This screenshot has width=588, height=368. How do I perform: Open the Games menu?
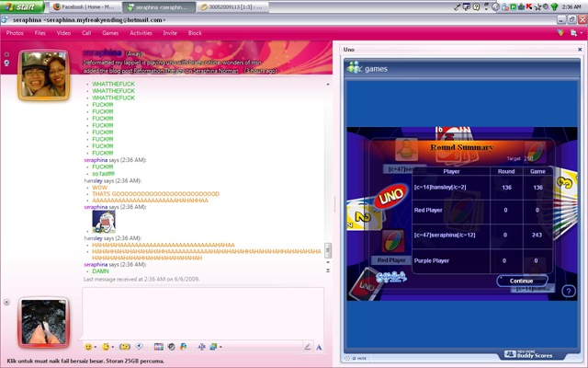click(x=110, y=33)
